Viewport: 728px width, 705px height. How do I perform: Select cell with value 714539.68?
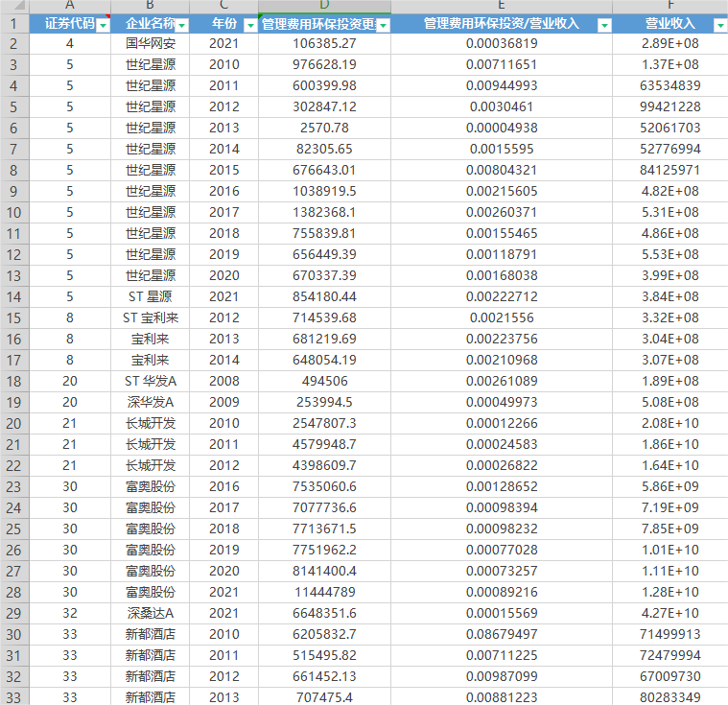[324, 318]
